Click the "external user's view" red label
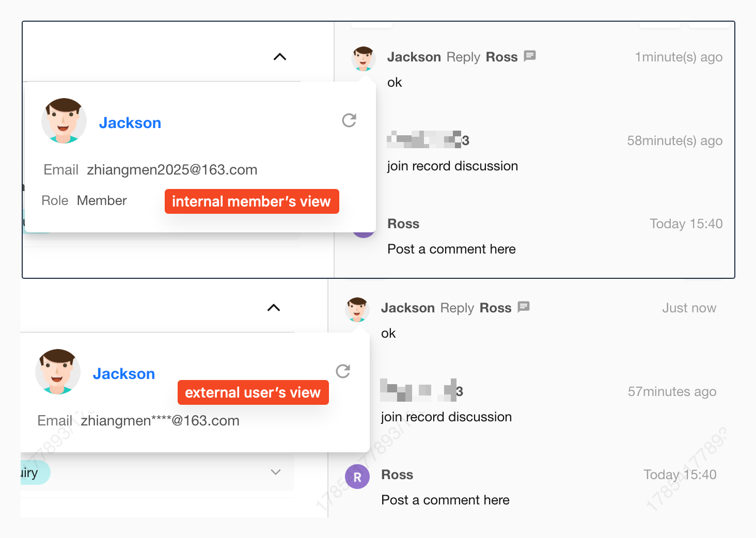Image resolution: width=756 pixels, height=538 pixels. [253, 392]
